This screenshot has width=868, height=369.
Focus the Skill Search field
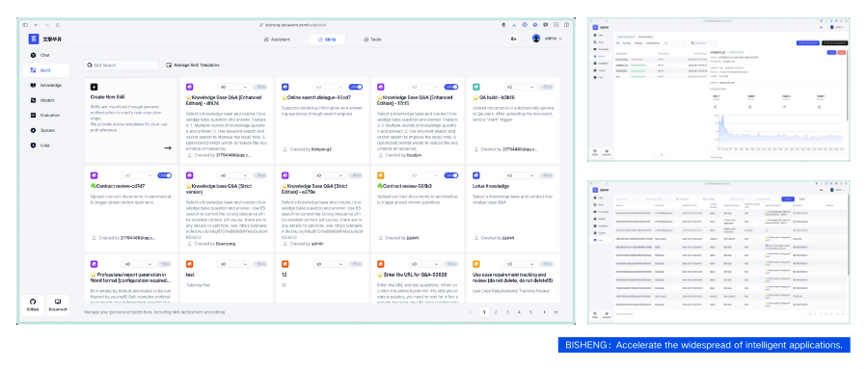point(122,66)
